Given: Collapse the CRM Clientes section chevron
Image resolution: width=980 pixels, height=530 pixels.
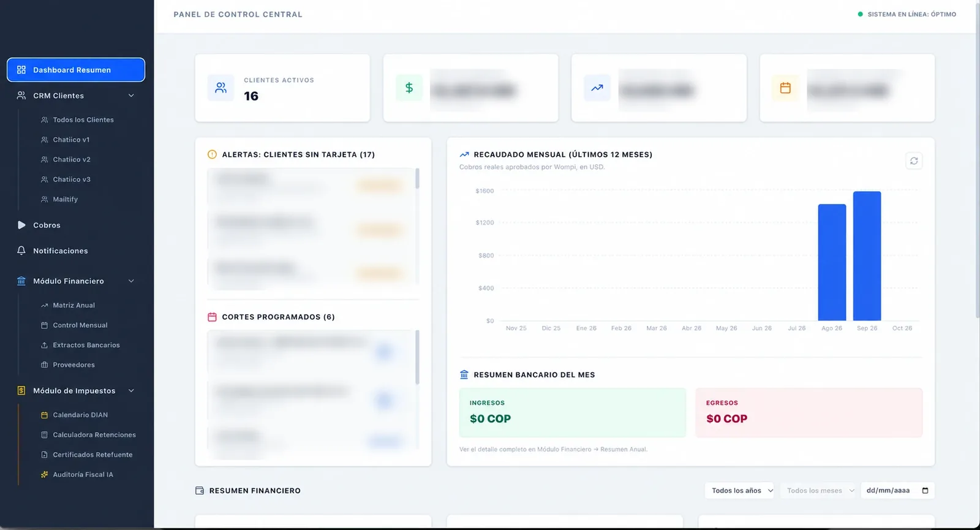Looking at the screenshot, I should 131,96.
